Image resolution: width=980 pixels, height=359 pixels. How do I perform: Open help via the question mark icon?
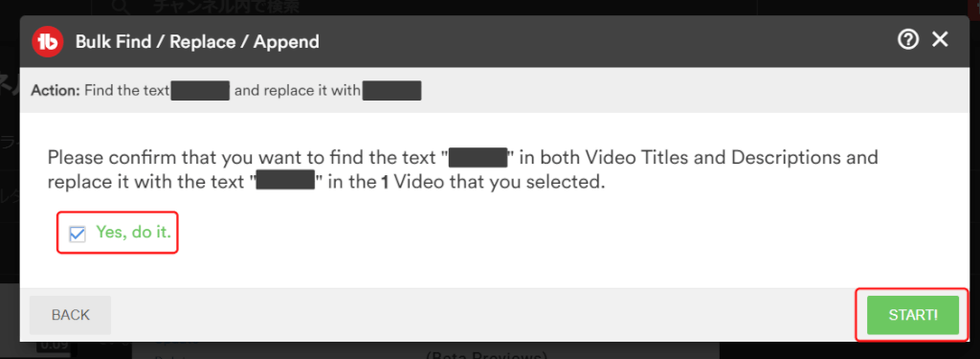click(907, 40)
